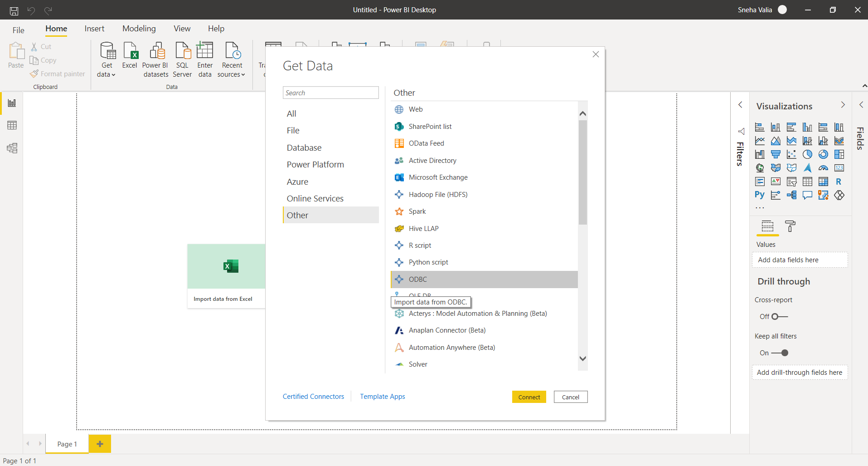The width and height of the screenshot is (868, 466).
Task: Click the Excel button in ribbon
Action: [130, 56]
